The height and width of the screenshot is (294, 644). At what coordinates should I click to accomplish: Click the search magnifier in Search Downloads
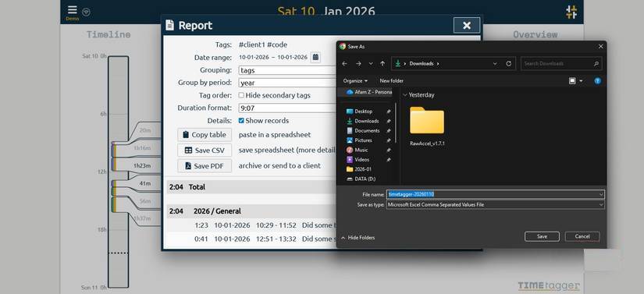click(x=596, y=63)
